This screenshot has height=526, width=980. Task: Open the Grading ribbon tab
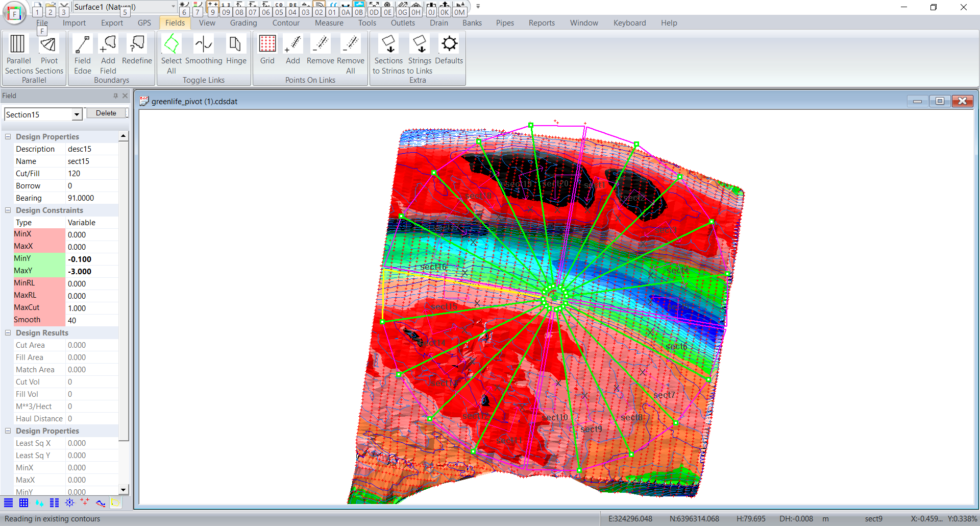243,23
